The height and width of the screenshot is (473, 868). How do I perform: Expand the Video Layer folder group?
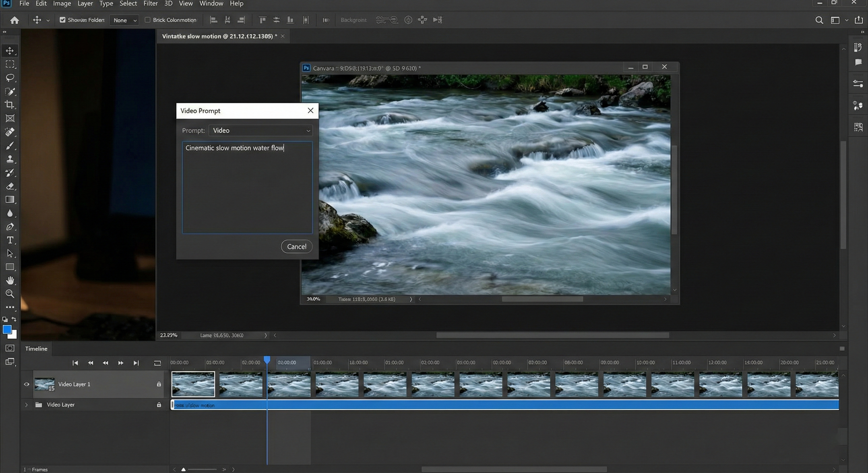click(26, 405)
